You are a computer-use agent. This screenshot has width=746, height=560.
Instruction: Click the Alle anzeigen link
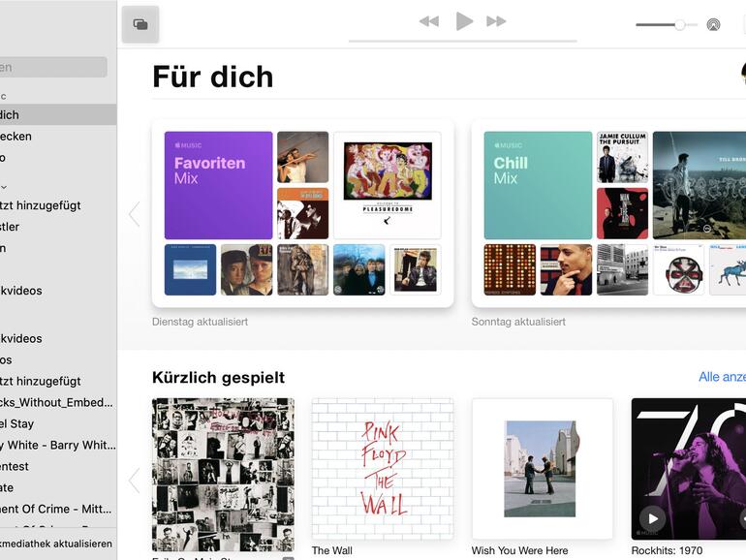pos(722,377)
